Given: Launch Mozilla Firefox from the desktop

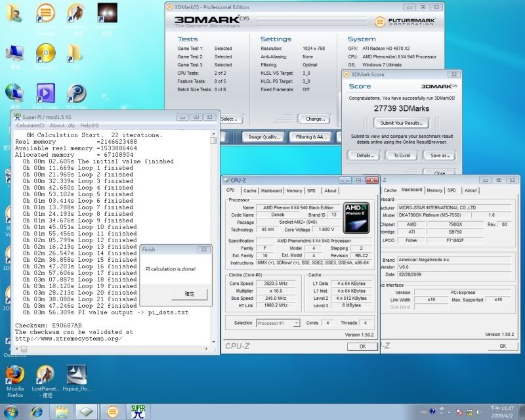Looking at the screenshot, I should click(15, 375).
